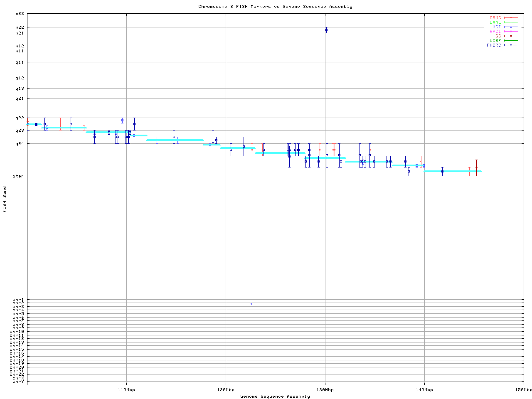Select the lone marker on chr2 row

click(x=251, y=304)
